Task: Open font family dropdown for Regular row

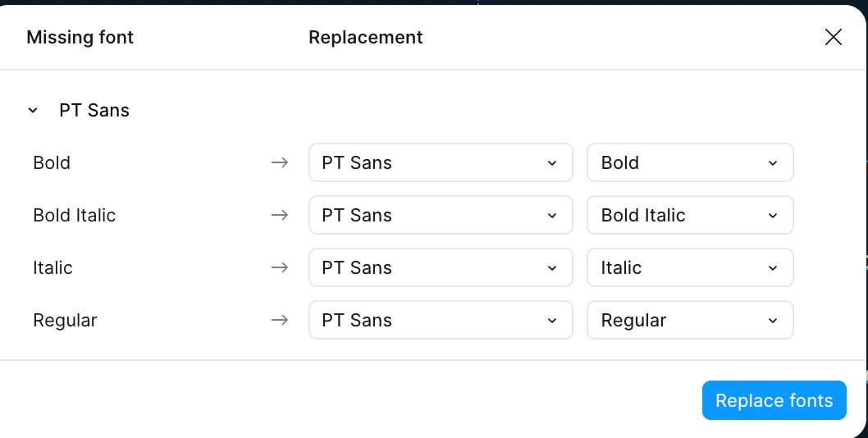Action: pyautogui.click(x=440, y=320)
